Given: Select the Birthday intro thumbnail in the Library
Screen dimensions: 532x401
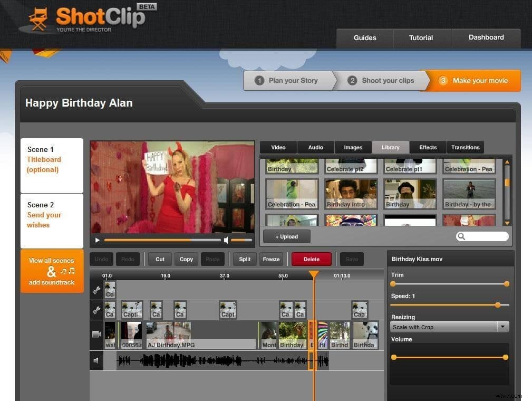Looking at the screenshot, I should click(x=351, y=193).
